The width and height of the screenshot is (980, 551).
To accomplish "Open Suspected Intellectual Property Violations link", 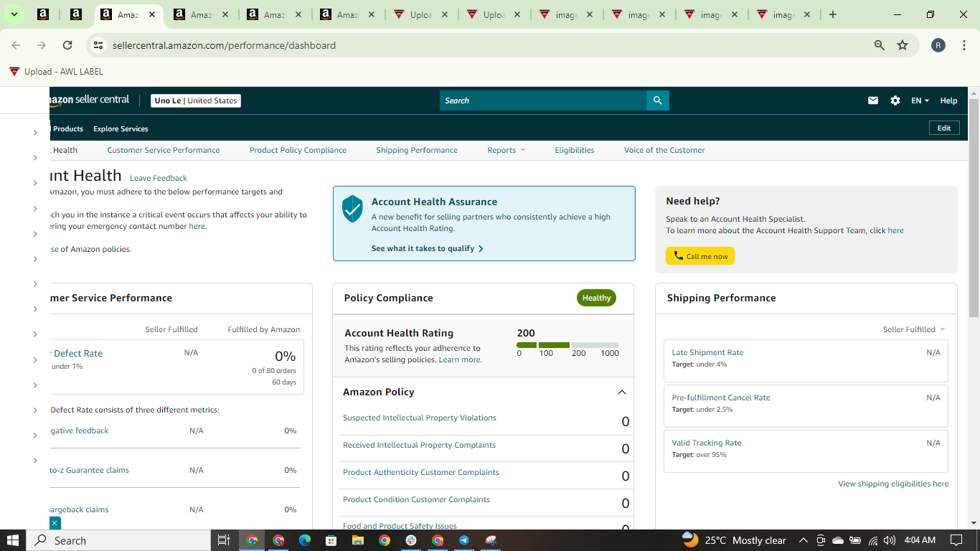I will tap(420, 418).
